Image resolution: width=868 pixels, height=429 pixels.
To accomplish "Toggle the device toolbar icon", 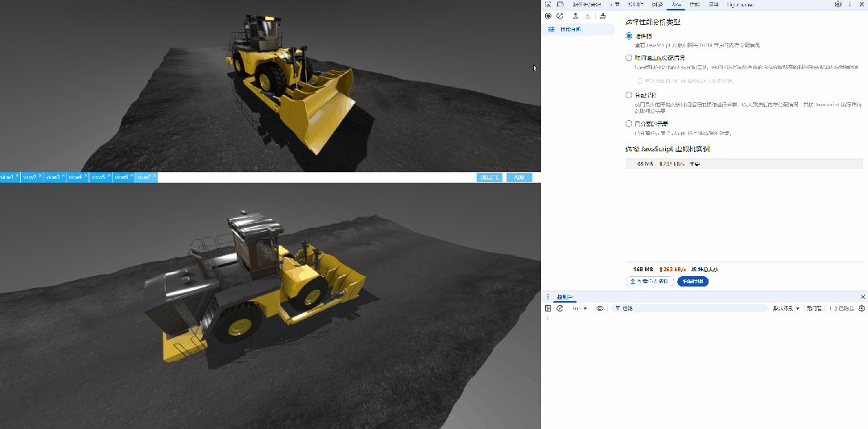I will click(560, 5).
